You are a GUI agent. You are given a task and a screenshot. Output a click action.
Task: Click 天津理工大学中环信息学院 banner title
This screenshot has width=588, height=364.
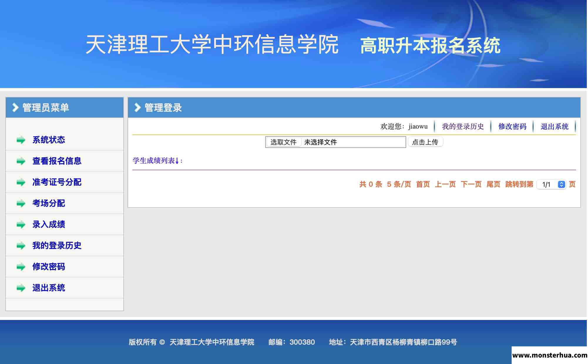[212, 45]
